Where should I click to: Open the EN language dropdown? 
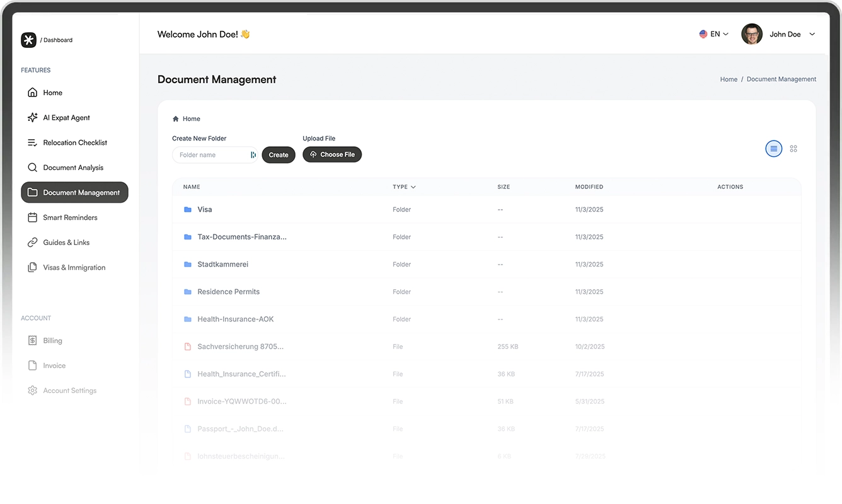point(714,34)
